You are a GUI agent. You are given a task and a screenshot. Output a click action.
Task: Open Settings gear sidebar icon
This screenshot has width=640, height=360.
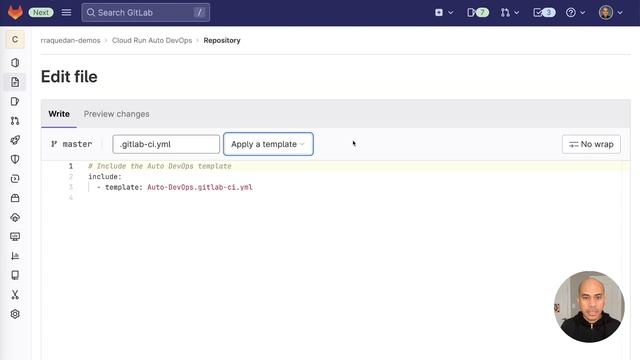[15, 314]
